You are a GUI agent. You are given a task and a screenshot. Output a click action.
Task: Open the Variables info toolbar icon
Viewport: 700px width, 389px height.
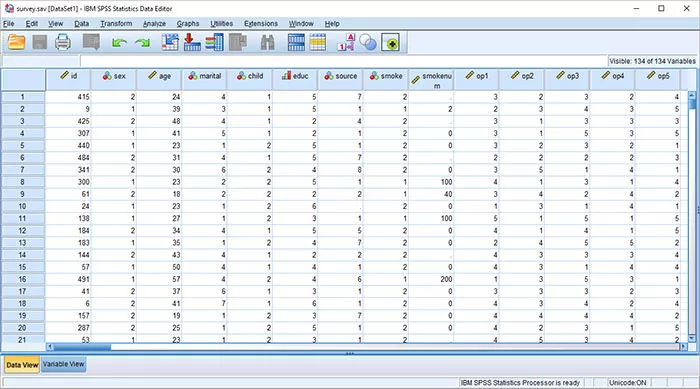pyautogui.click(x=215, y=42)
